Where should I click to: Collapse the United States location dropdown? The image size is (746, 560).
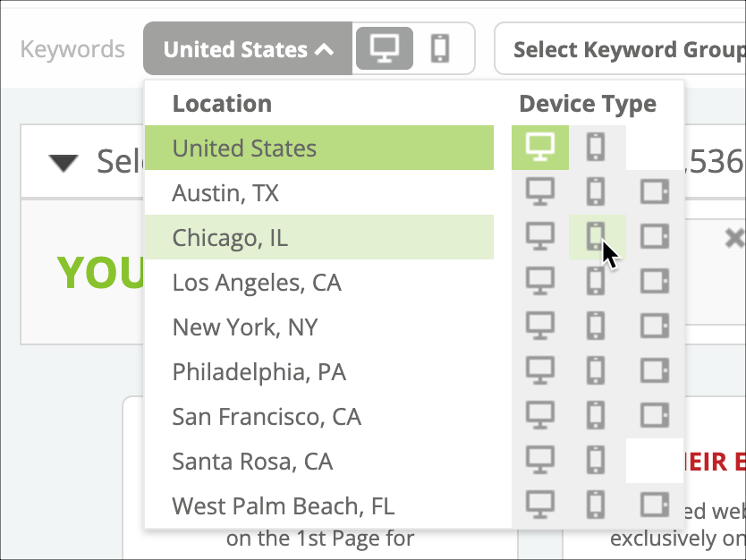click(x=248, y=48)
